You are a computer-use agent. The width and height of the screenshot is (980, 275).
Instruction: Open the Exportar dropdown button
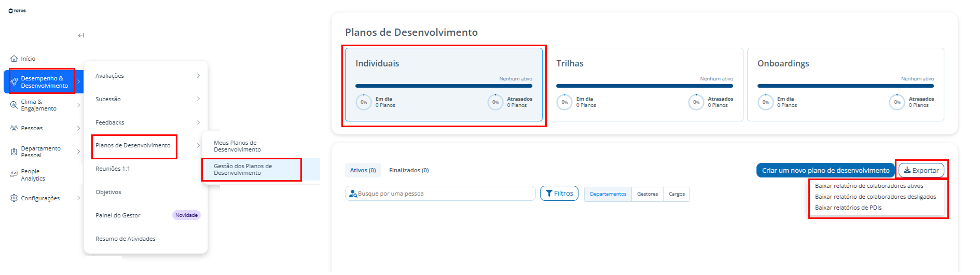(x=921, y=170)
